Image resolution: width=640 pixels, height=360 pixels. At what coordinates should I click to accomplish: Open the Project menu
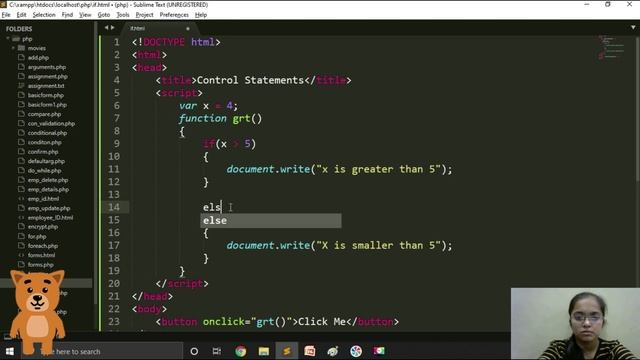coord(144,15)
